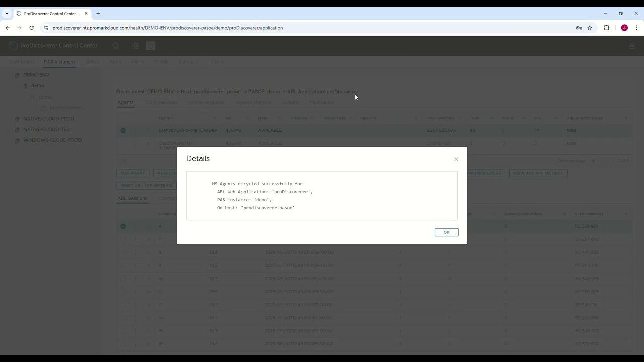Click the ProDiscoverer logo icon

coord(13,46)
